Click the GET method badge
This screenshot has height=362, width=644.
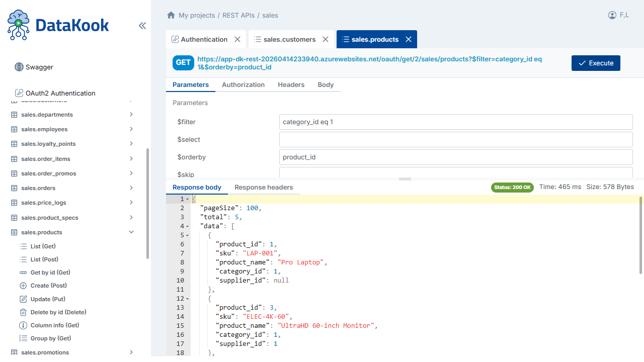click(183, 63)
